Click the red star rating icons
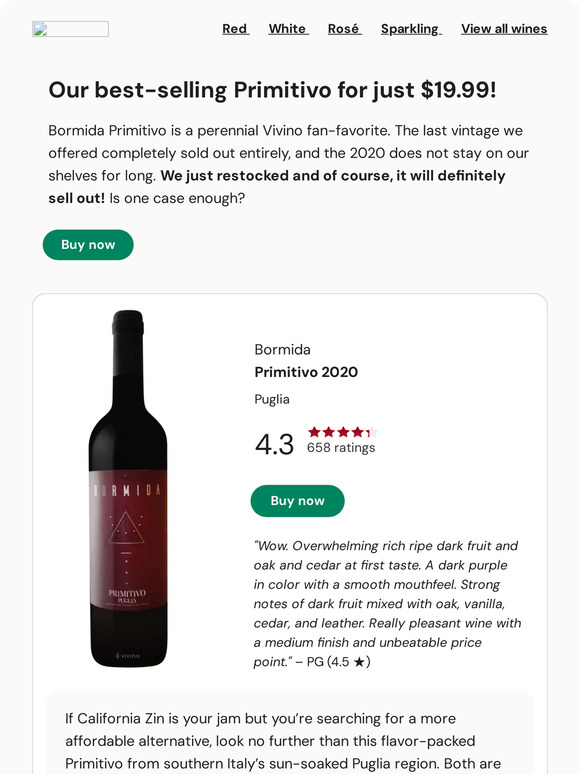This screenshot has height=774, width=580. coord(343,432)
